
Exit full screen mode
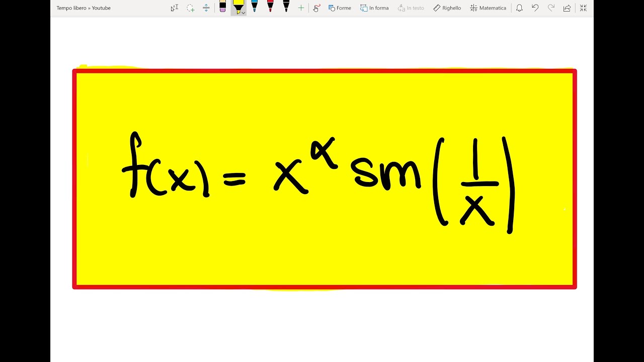583,8
